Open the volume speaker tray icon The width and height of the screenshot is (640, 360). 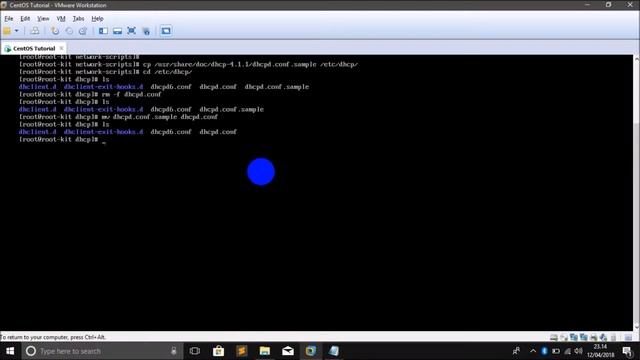pos(579,351)
